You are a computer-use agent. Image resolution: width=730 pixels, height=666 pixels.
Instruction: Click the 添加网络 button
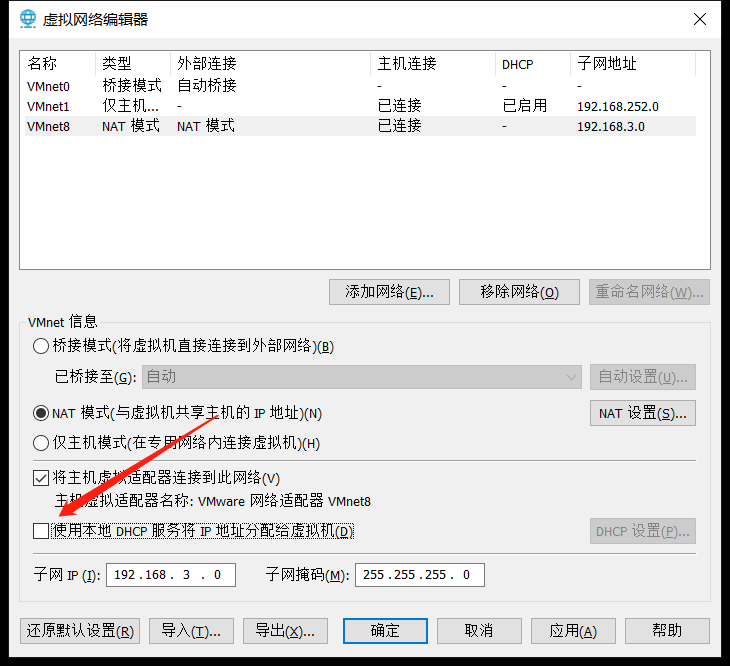coord(389,292)
